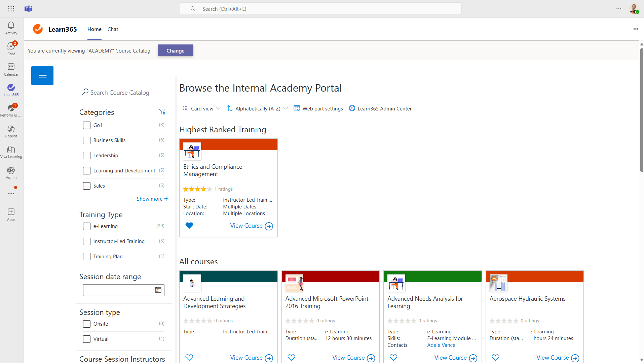Image resolution: width=644 pixels, height=363 pixels.
Task: Expand the Card view dropdown
Action: pos(202,108)
